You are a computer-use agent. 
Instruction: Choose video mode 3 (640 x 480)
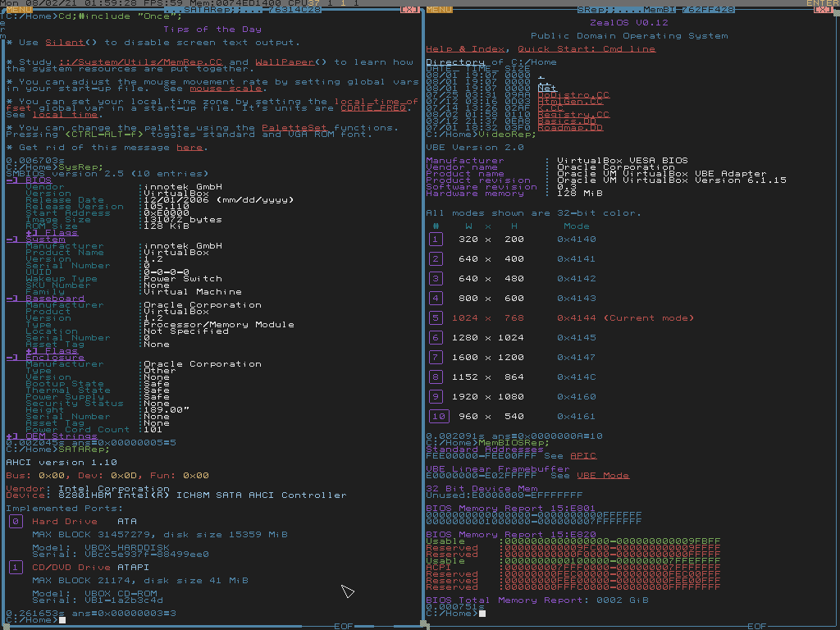[x=436, y=279]
